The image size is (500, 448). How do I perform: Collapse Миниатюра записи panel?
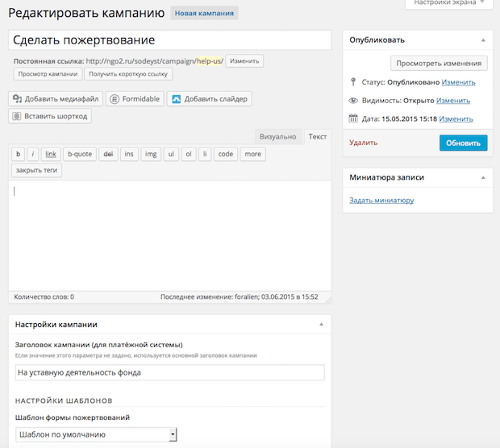coord(482,177)
